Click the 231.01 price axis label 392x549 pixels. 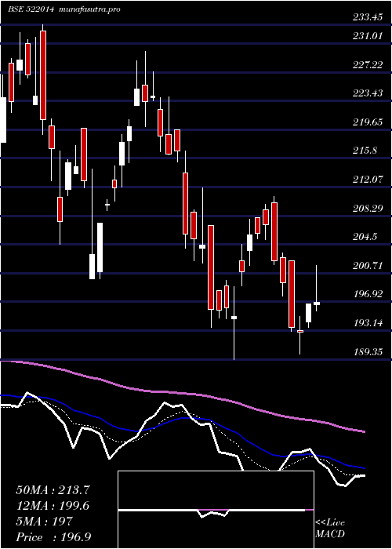[366, 35]
